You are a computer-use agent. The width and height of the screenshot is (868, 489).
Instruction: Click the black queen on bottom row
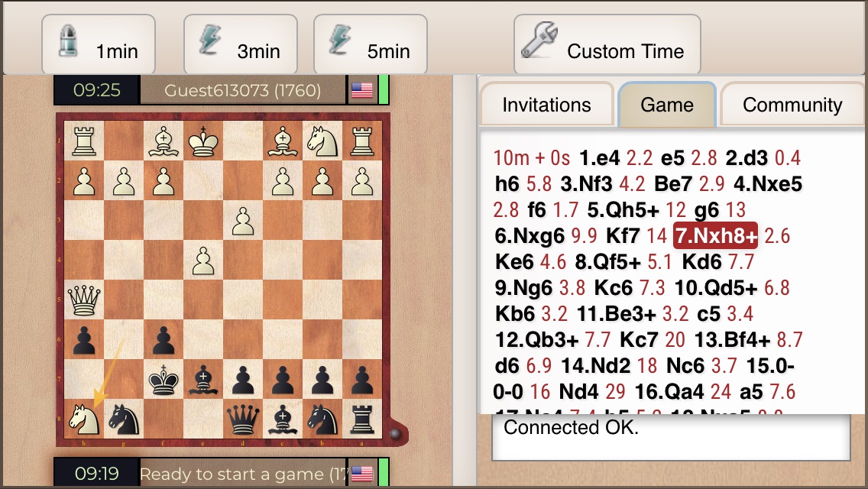243,419
